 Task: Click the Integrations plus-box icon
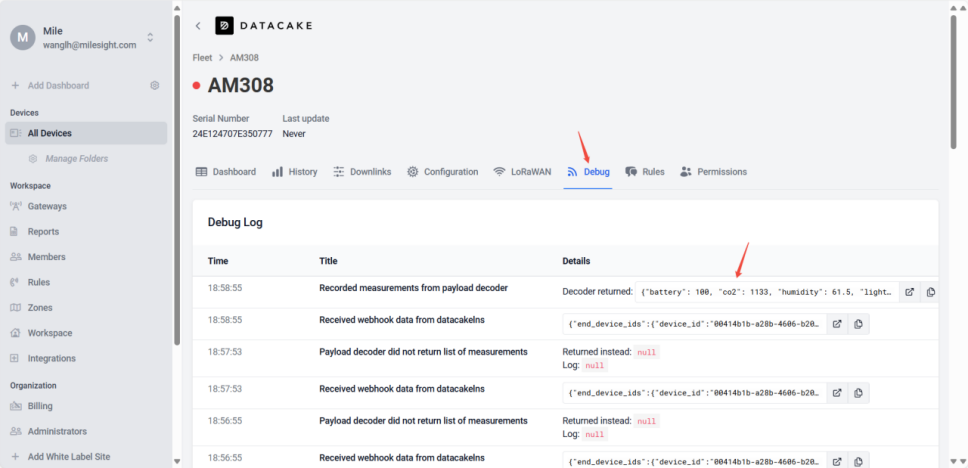point(15,358)
